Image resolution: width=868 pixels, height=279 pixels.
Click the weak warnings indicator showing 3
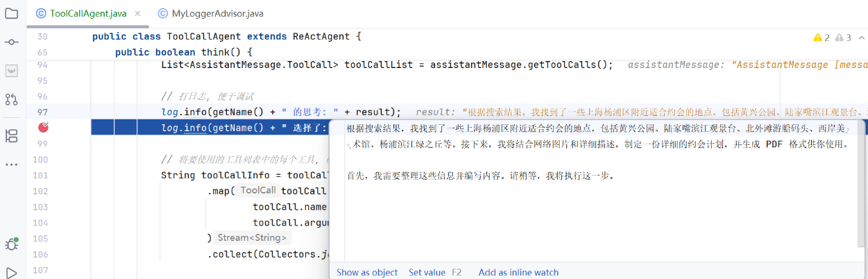pos(844,37)
